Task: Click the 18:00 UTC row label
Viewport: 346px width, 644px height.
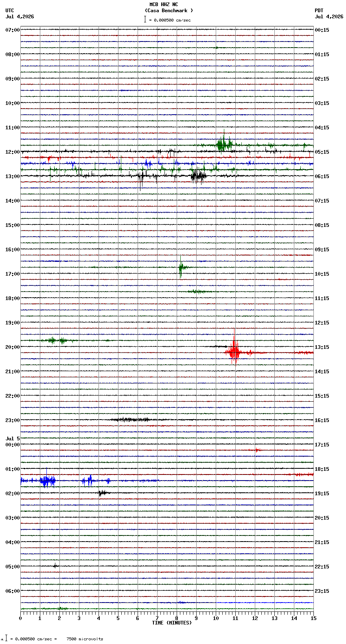Action: click(13, 298)
